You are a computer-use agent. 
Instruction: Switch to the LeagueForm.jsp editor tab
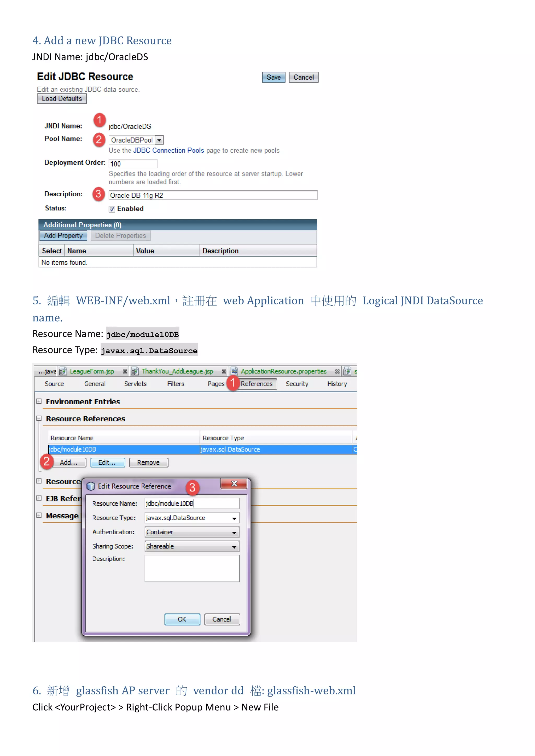pyautogui.click(x=92, y=371)
